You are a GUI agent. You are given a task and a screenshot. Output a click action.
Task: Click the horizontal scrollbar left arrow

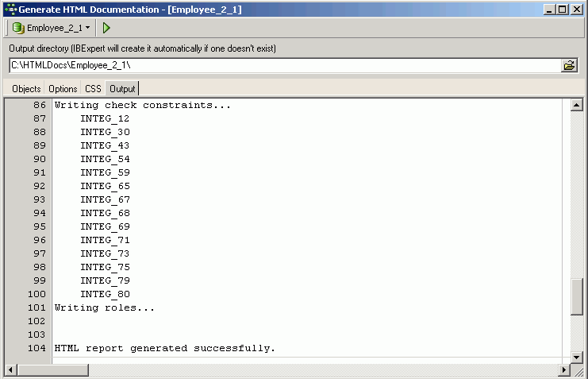point(10,370)
